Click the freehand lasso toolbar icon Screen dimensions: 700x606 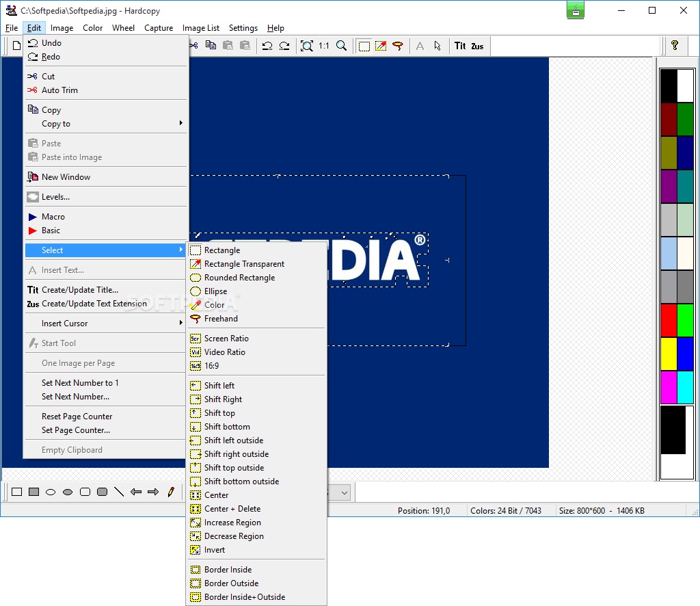point(398,46)
